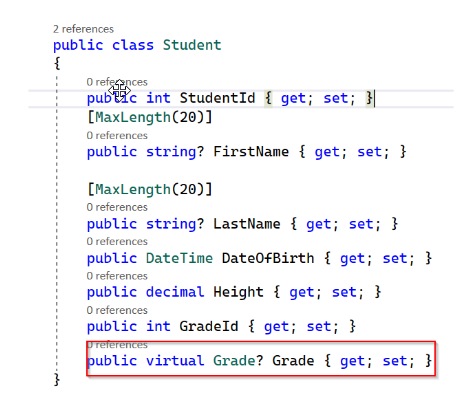The image size is (464, 394).
Task: Click the "0 references" link above Height property
Action: 117,276
